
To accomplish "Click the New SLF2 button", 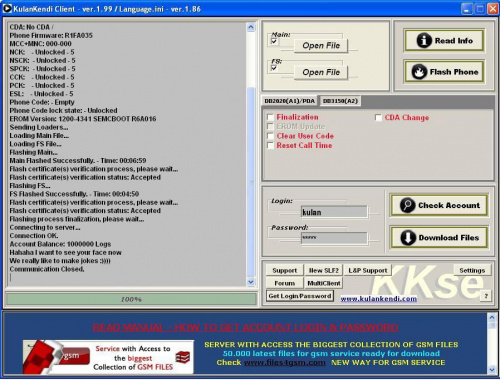I will point(323,270).
